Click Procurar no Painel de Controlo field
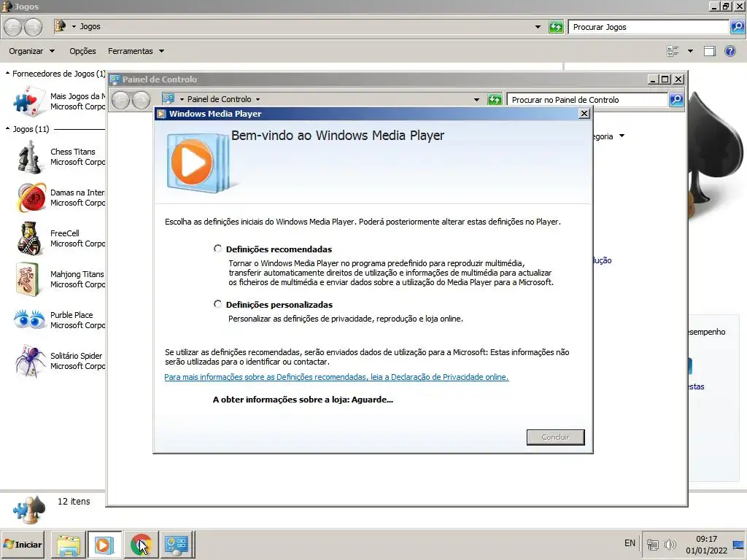Screen dimensions: 747x560 coord(587,99)
